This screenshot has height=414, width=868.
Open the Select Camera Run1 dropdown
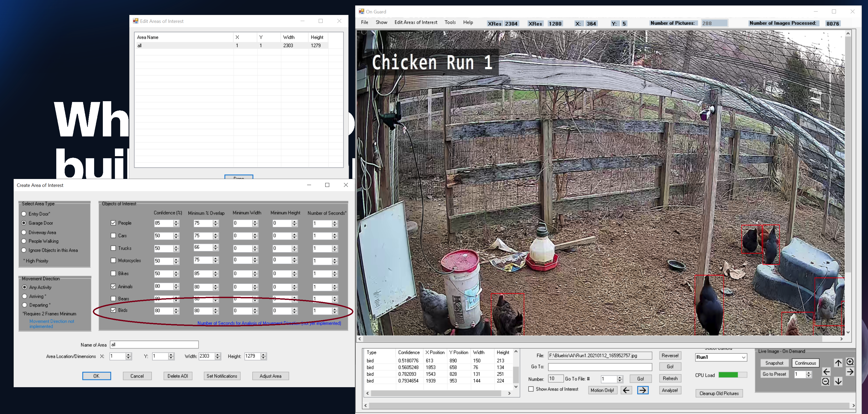pyautogui.click(x=743, y=357)
